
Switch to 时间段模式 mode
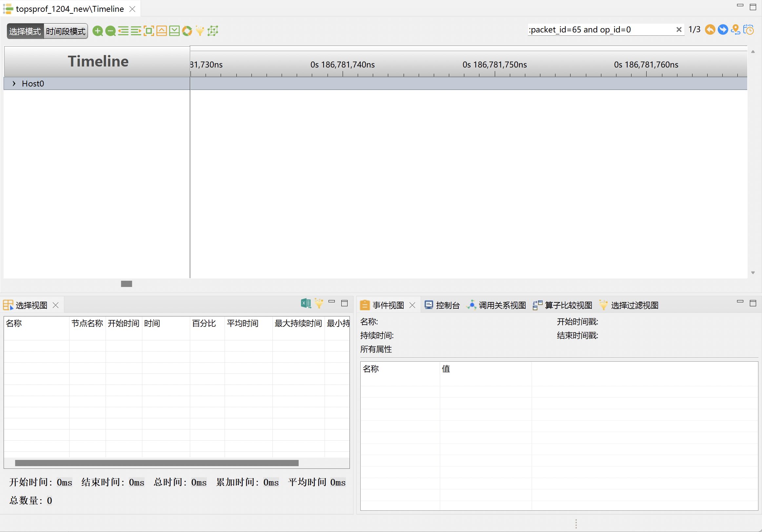point(66,31)
